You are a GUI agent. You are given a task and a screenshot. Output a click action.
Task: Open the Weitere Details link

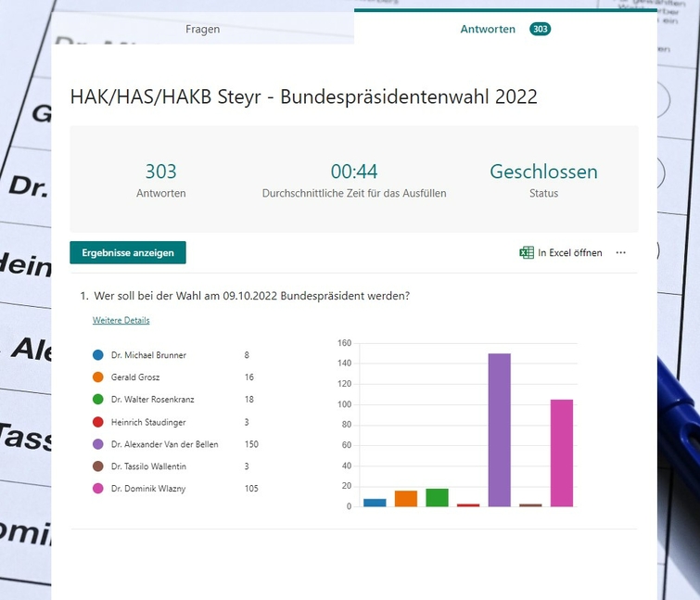(x=121, y=320)
